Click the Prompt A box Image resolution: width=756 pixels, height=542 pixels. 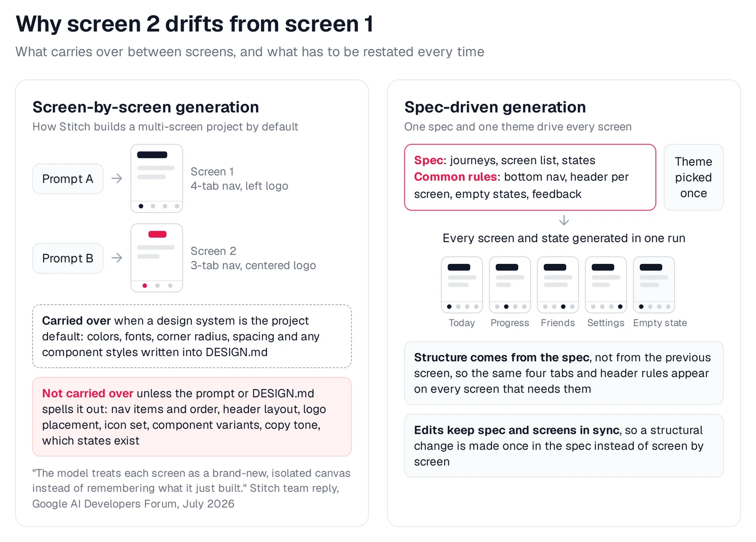[68, 178]
